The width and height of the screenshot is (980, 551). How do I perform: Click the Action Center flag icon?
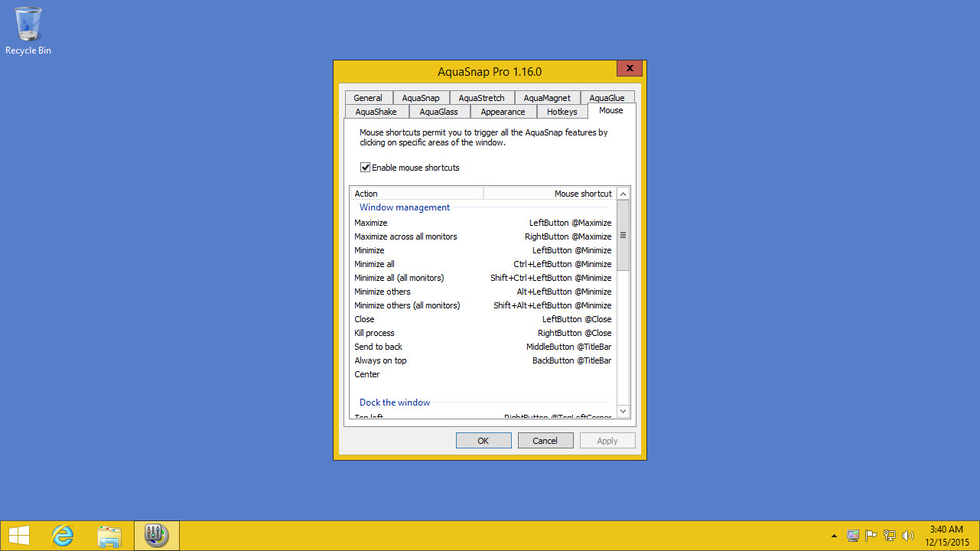871,535
